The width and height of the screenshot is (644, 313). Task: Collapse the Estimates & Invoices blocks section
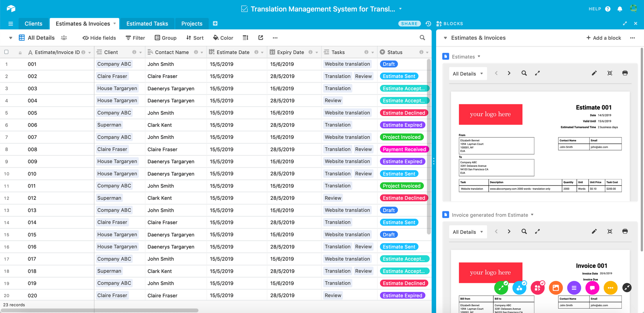pyautogui.click(x=445, y=38)
